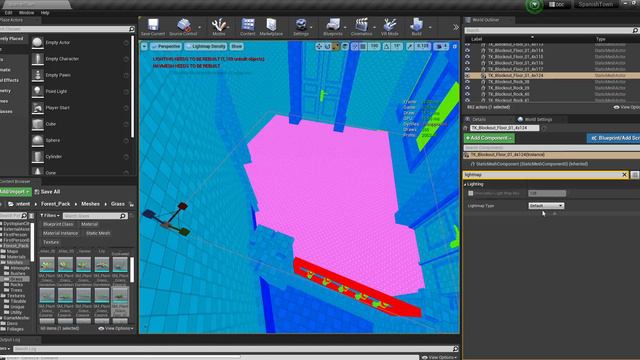Image resolution: width=640 pixels, height=360 pixels.
Task: Click Save Current in the main toolbar
Action: 153,27
